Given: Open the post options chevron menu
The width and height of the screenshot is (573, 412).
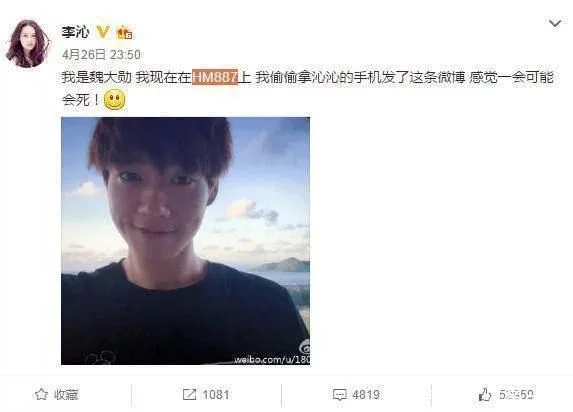Looking at the screenshot, I should tap(555, 24).
